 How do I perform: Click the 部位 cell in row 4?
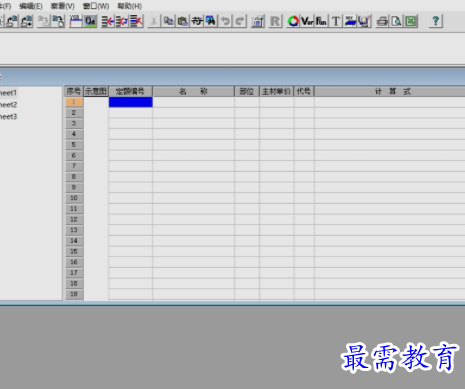pos(247,134)
